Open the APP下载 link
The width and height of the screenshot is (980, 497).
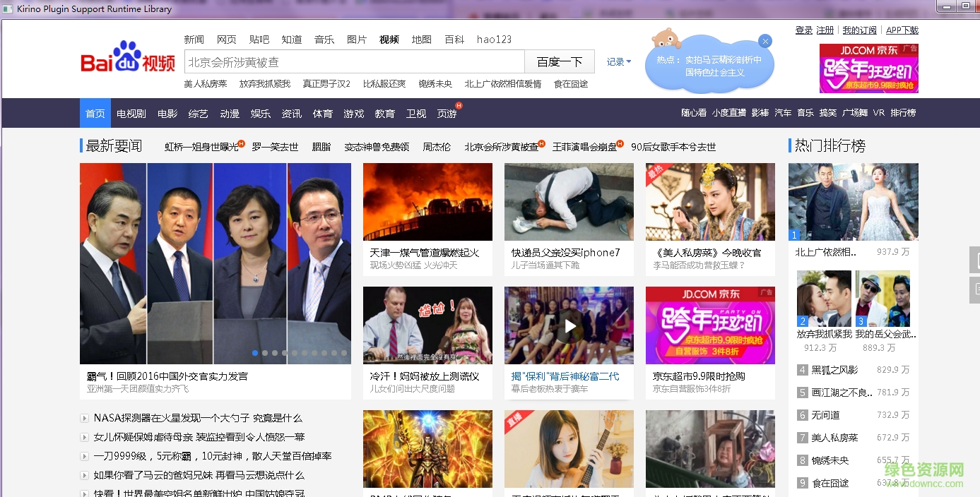point(902,30)
